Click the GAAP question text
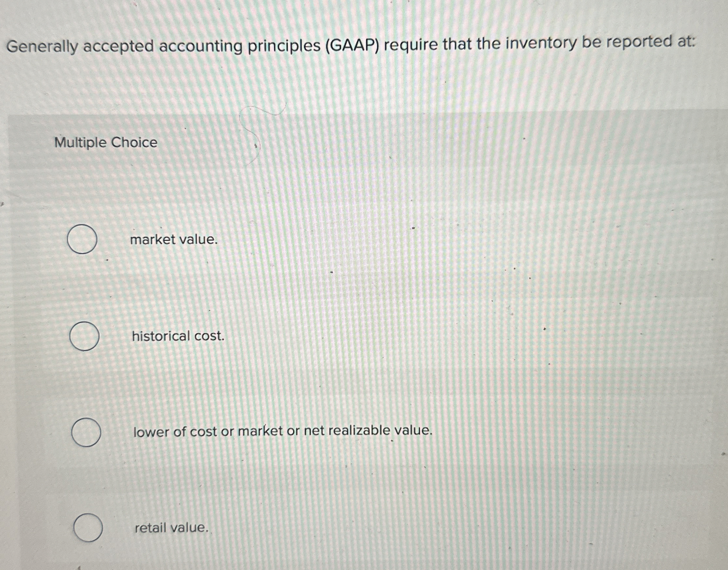 (364, 45)
